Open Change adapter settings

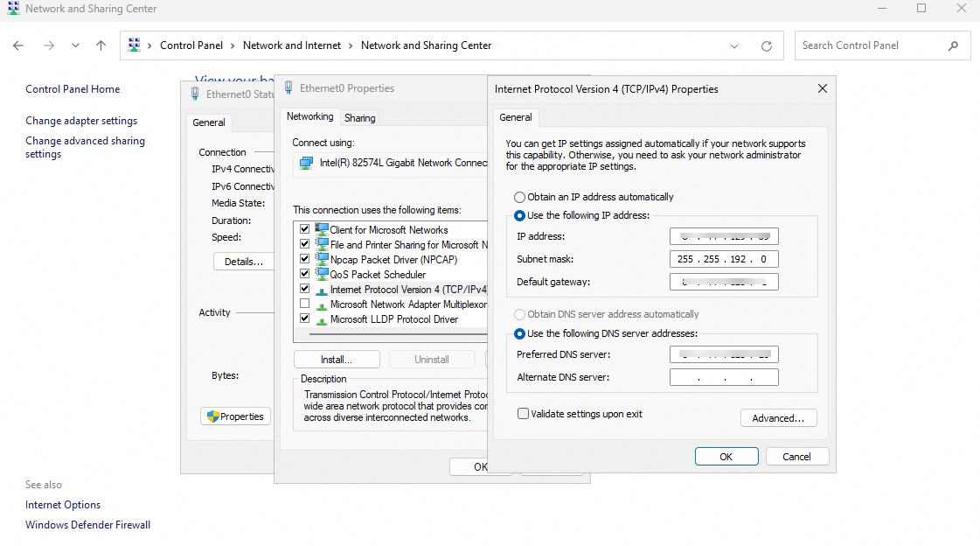81,121
